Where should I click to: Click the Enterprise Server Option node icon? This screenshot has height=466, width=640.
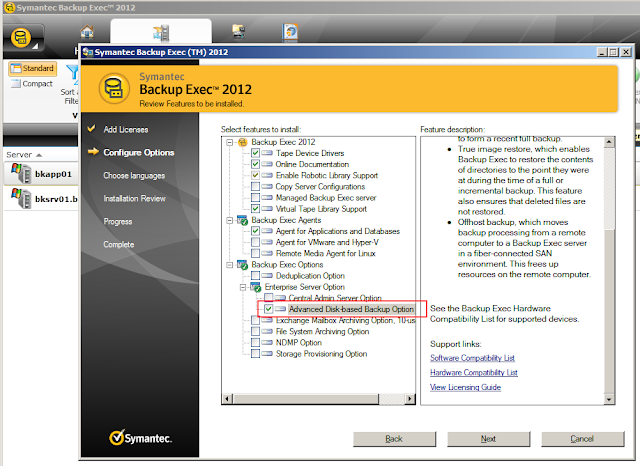point(256,287)
